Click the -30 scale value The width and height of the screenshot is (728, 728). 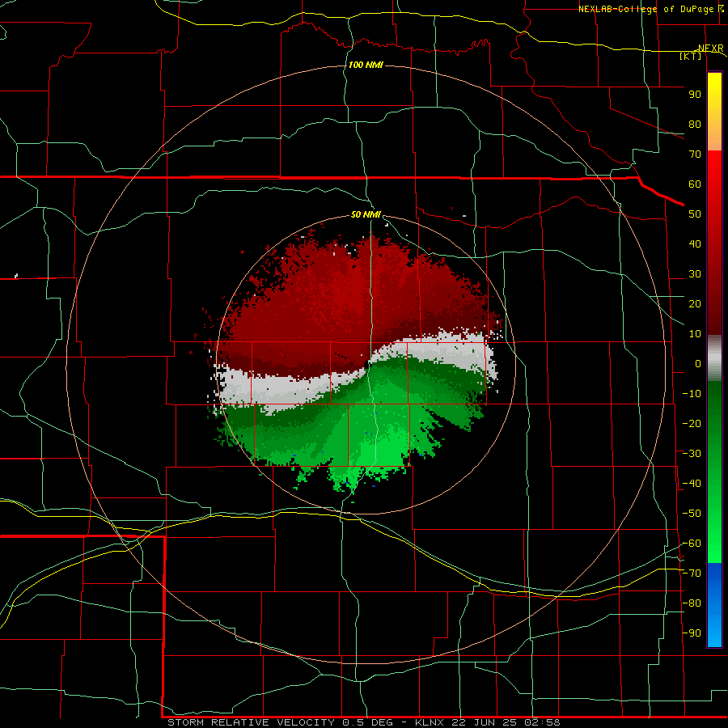(692, 454)
